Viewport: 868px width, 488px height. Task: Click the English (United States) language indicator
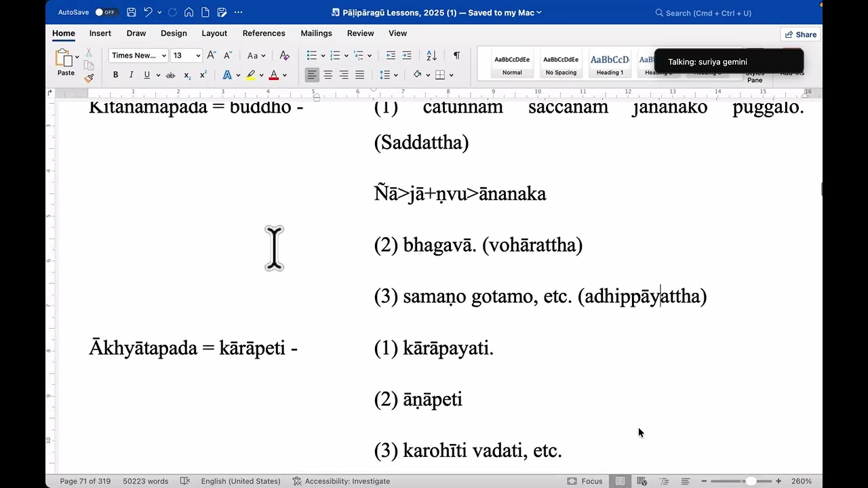pyautogui.click(x=241, y=481)
